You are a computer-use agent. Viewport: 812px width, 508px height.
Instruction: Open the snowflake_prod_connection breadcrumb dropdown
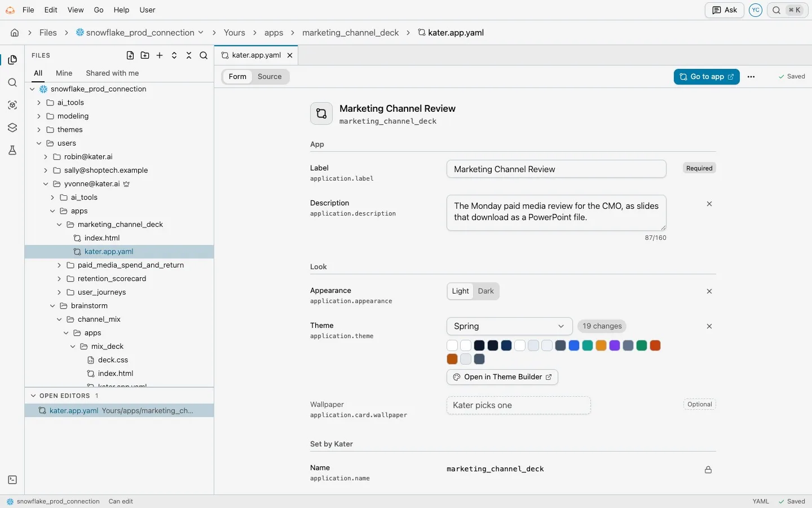click(140, 33)
